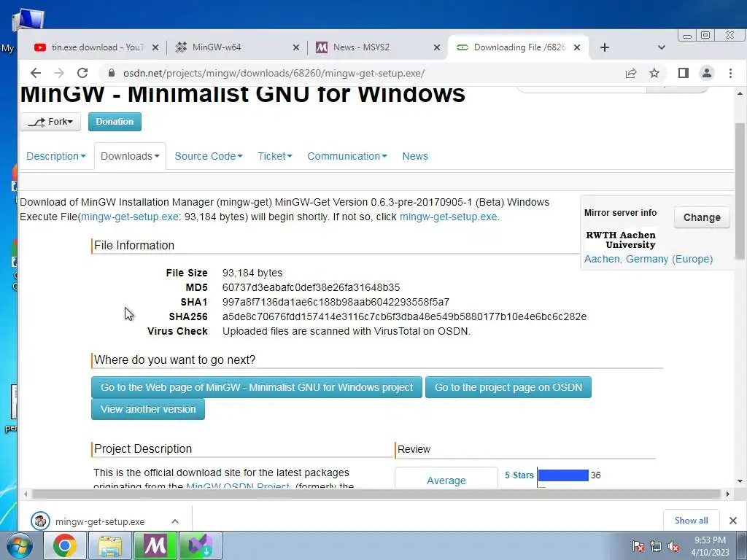747x560 pixels.
Task: Click the horizontal page scrollbar thumb
Action: tap(376, 494)
